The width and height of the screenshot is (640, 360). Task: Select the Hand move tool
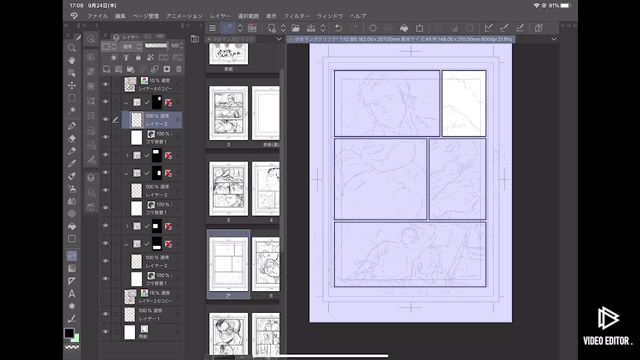(72, 60)
